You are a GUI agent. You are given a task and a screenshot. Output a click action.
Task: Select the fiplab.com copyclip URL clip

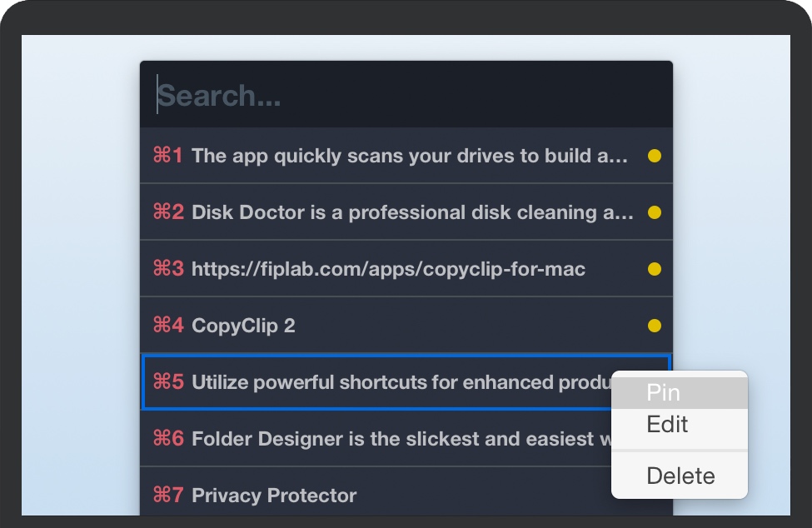coord(388,269)
